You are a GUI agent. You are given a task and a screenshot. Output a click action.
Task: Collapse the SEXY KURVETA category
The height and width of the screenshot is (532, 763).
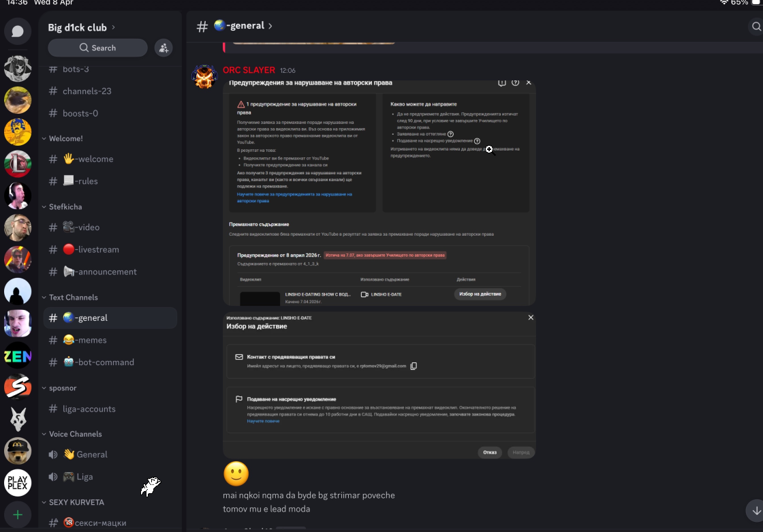[73, 502]
